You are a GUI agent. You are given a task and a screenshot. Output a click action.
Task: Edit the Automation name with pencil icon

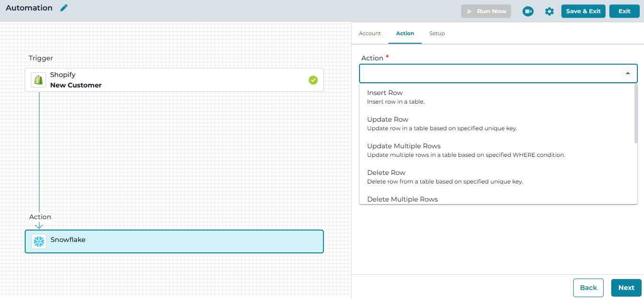coord(64,8)
